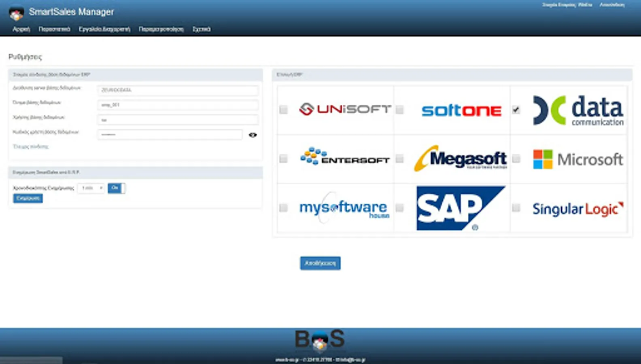The height and width of the screenshot is (364, 641).
Task: Click the Αποθήκευση save button
Action: [x=320, y=263]
